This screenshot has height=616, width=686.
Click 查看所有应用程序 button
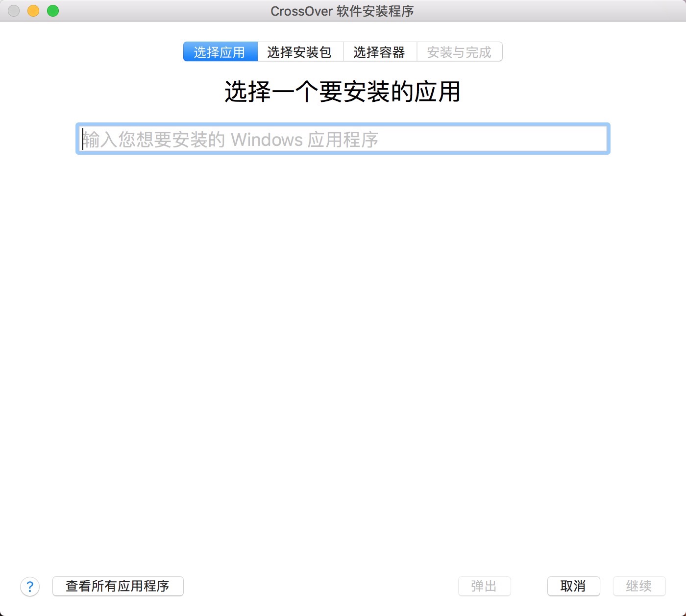click(x=118, y=586)
